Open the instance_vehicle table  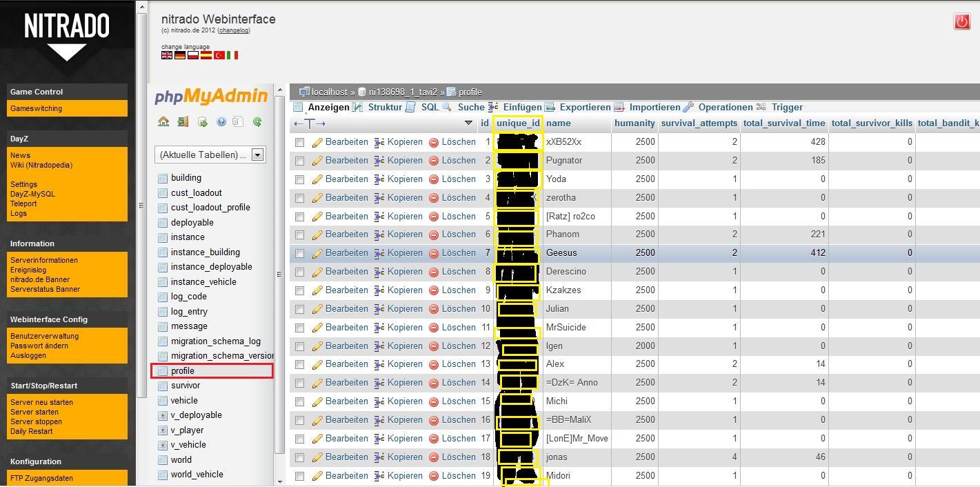(x=203, y=281)
